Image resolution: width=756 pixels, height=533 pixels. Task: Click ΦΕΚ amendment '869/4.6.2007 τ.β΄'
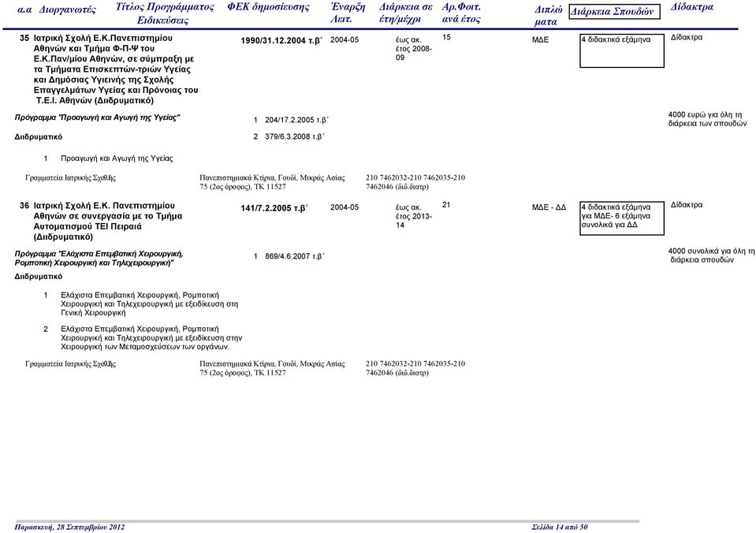(x=295, y=256)
